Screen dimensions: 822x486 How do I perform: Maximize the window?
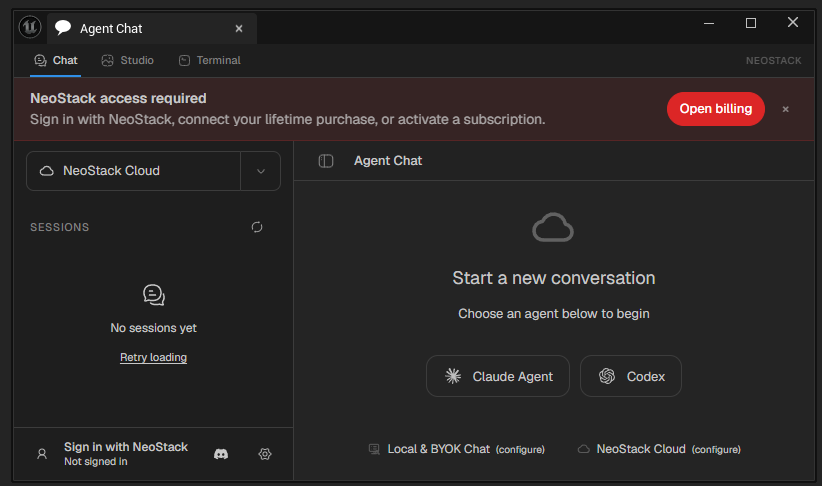[751, 23]
